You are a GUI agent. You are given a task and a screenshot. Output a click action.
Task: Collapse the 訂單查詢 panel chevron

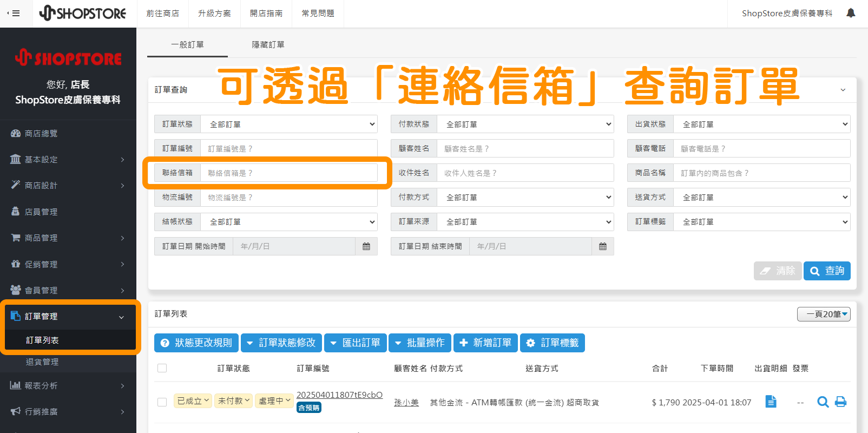(x=843, y=90)
